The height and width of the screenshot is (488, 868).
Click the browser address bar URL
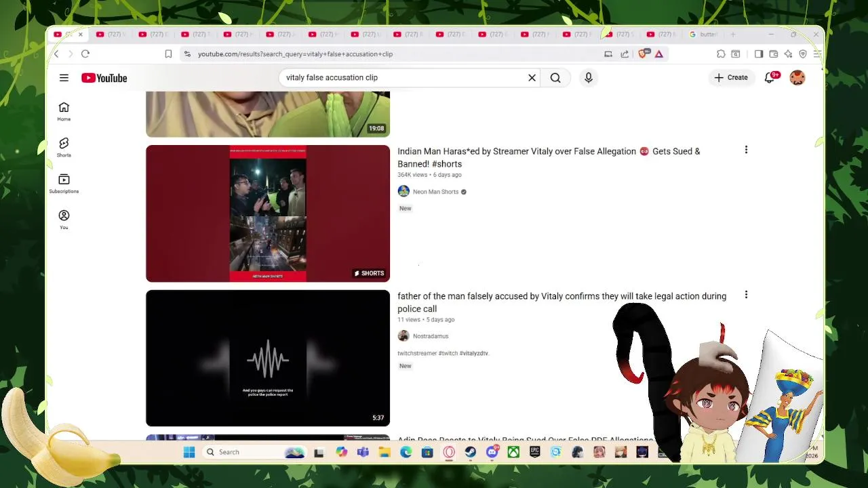pyautogui.click(x=295, y=54)
